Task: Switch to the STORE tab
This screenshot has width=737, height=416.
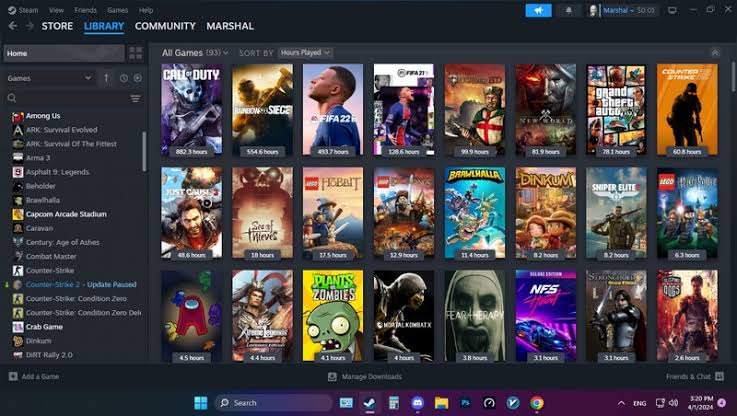Action: click(x=57, y=26)
